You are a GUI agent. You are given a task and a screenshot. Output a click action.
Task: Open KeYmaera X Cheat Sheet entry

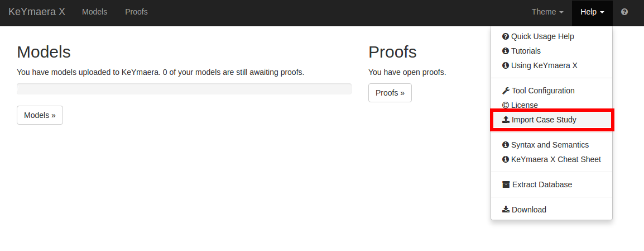click(551, 159)
